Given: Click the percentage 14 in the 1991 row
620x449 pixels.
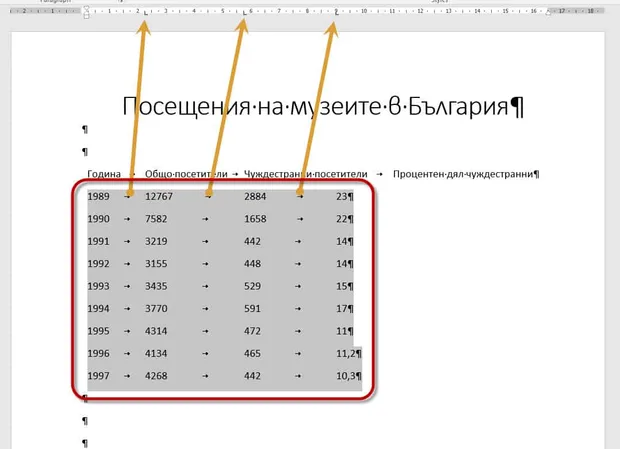Looking at the screenshot, I should (x=342, y=241).
